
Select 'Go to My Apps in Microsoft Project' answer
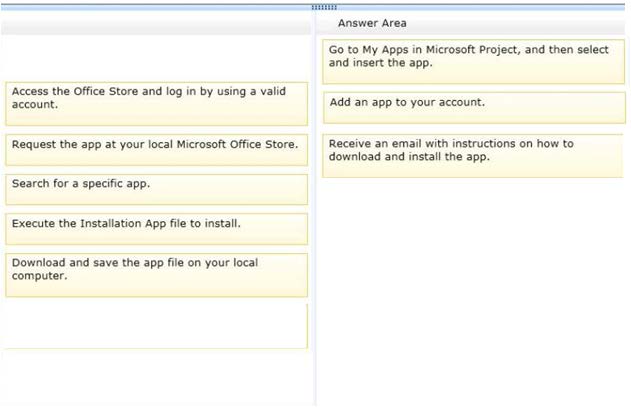474,62
